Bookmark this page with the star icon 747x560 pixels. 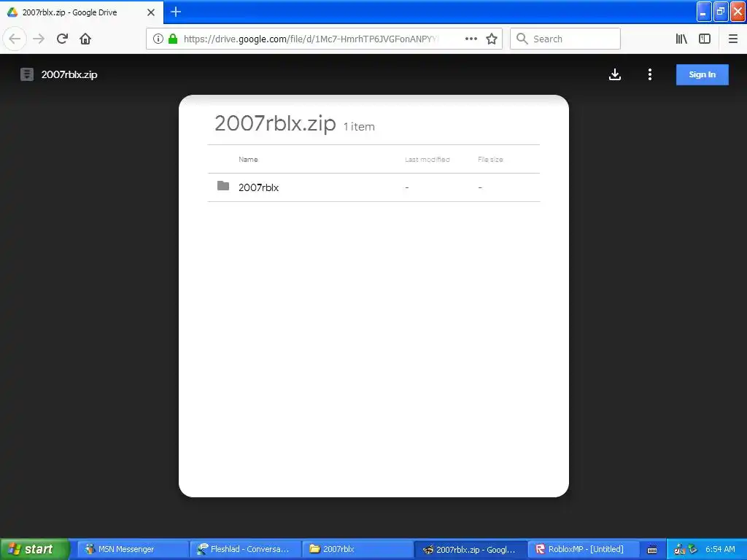point(492,39)
